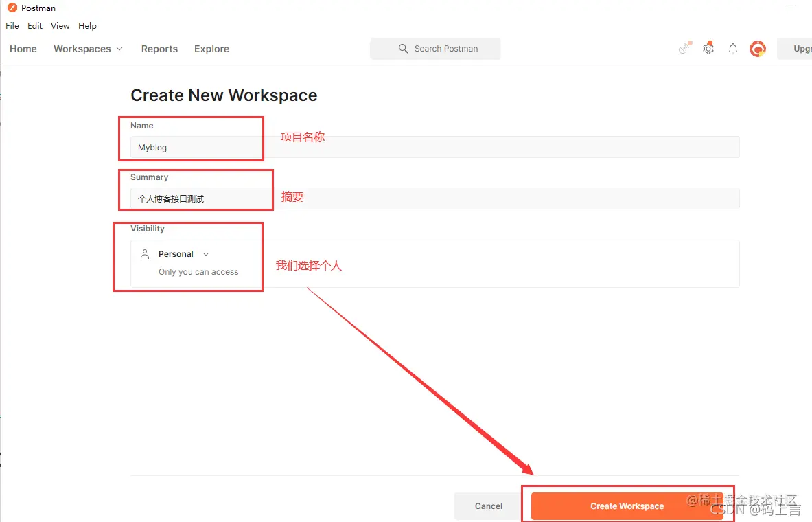Viewport: 812px width, 522px height.
Task: Open the user avatar profile icon
Action: pos(758,49)
